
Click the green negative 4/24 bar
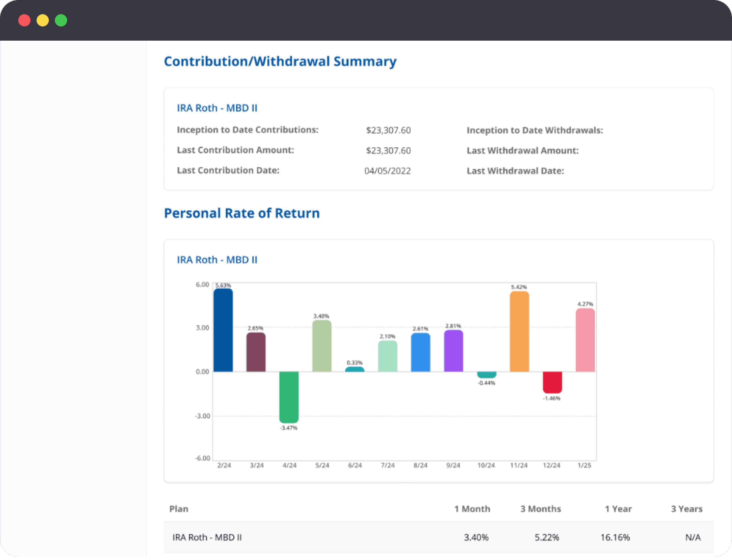[x=289, y=397]
